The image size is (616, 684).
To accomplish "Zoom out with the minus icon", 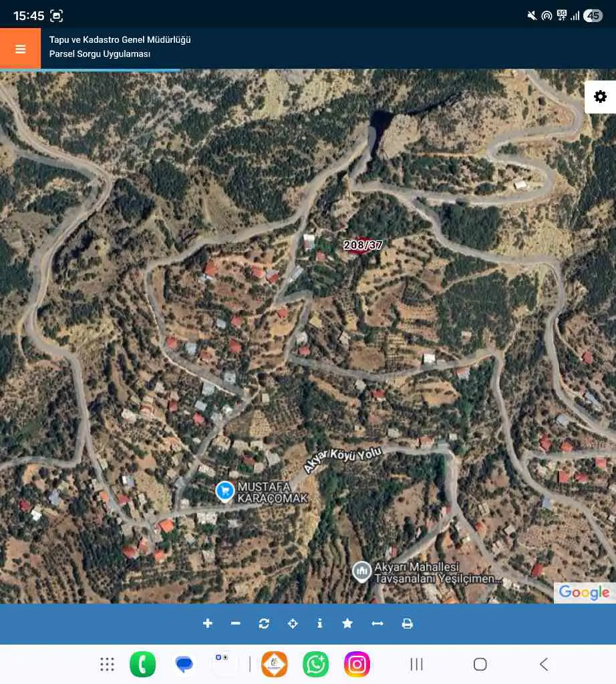I will pos(236,623).
